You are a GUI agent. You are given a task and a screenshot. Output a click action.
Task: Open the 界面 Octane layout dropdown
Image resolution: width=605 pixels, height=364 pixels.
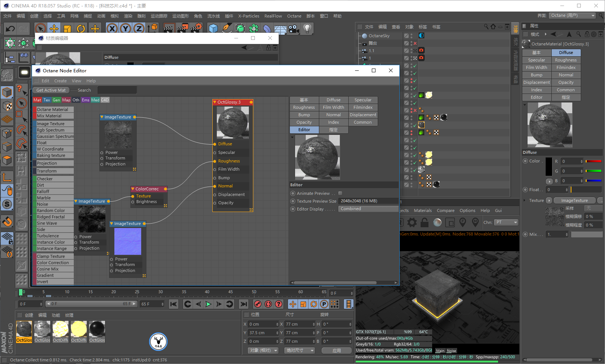pos(573,16)
